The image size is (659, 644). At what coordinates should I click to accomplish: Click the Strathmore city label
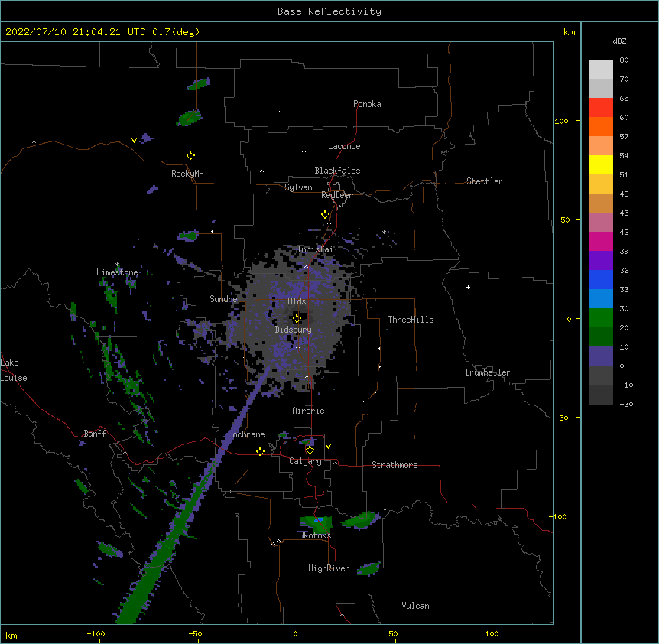tap(394, 465)
